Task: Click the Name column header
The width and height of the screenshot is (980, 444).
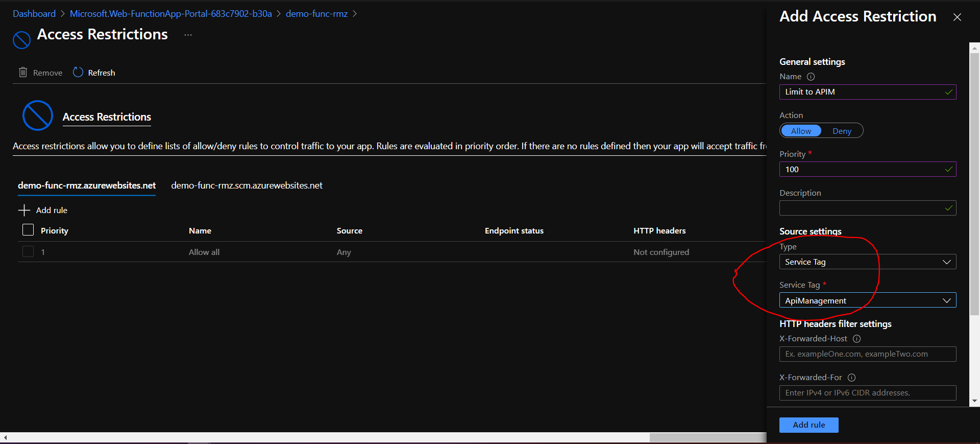Action: [x=200, y=231]
